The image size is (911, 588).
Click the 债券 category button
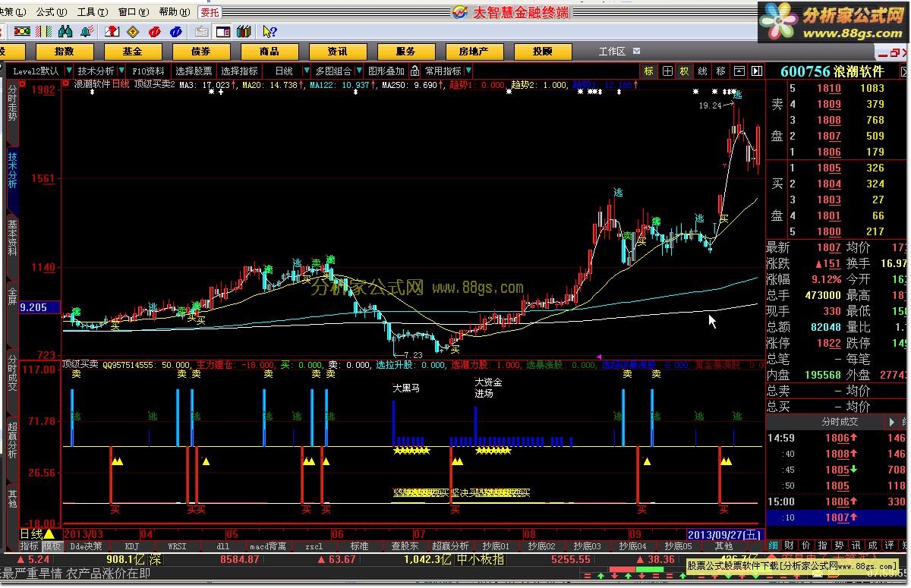(201, 52)
